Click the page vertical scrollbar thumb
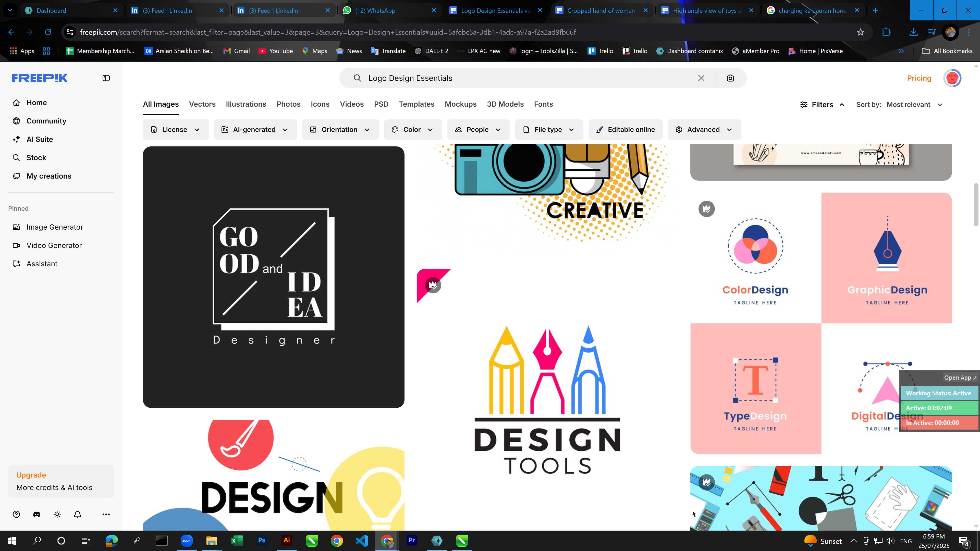Screen dimensions: 980x551 click(976, 205)
